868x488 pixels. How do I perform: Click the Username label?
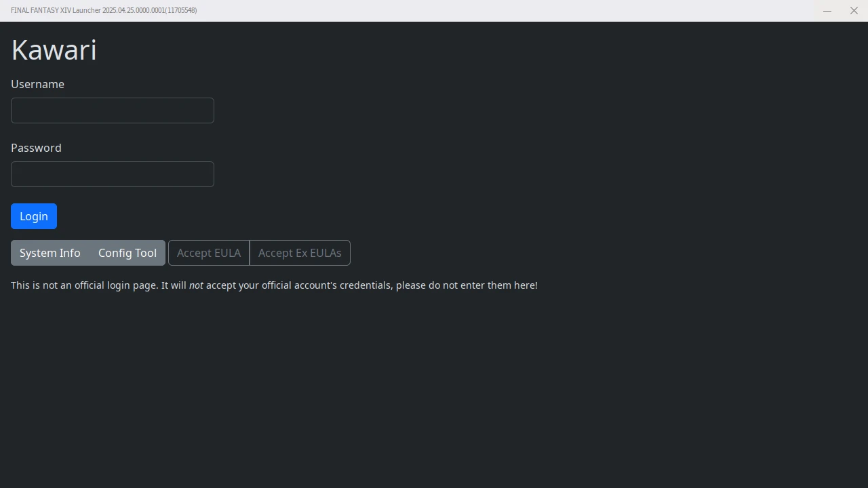pyautogui.click(x=37, y=84)
